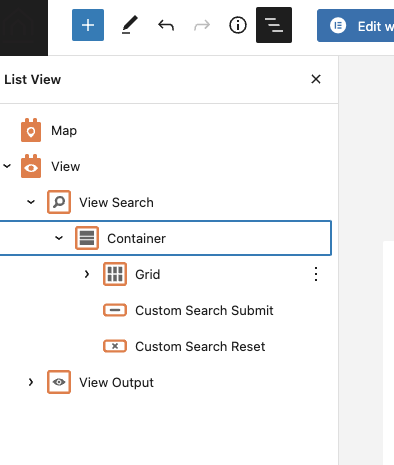
Task: Open the document Details info icon
Action: (238, 25)
